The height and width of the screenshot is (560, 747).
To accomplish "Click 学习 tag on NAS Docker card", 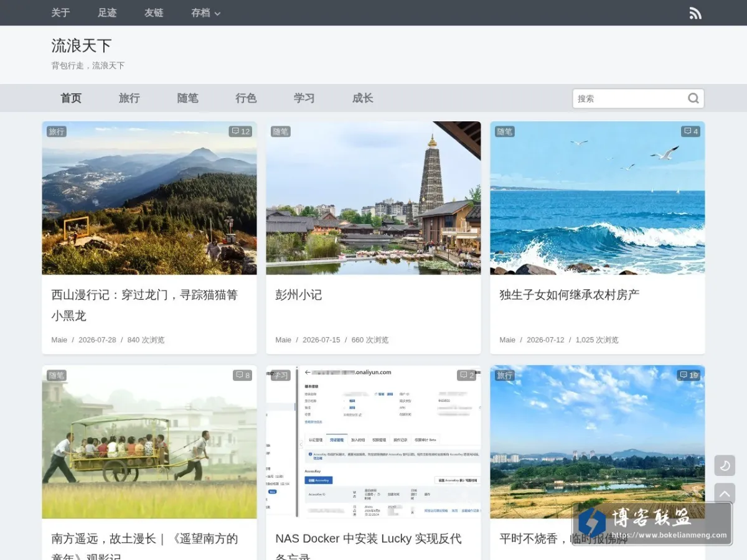I will point(281,375).
